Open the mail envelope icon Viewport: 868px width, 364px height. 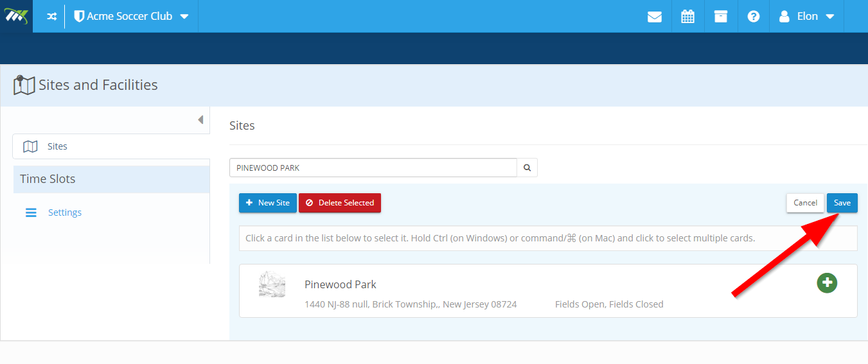point(655,17)
